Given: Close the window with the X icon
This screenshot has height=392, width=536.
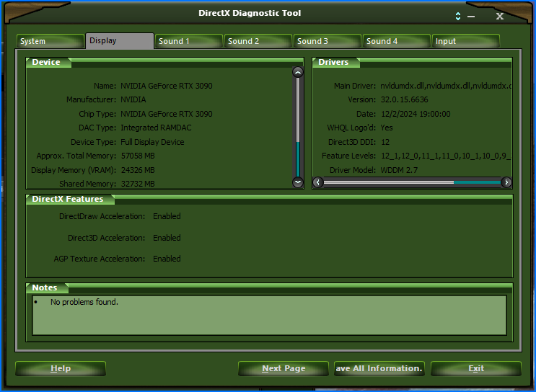Looking at the screenshot, I should (500, 16).
